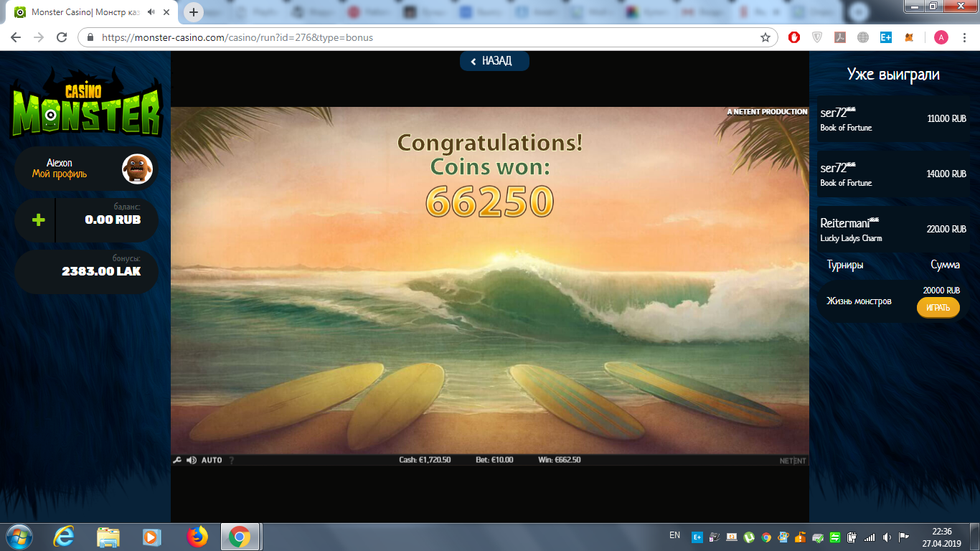Open the PDF extension icon

pos(840,37)
